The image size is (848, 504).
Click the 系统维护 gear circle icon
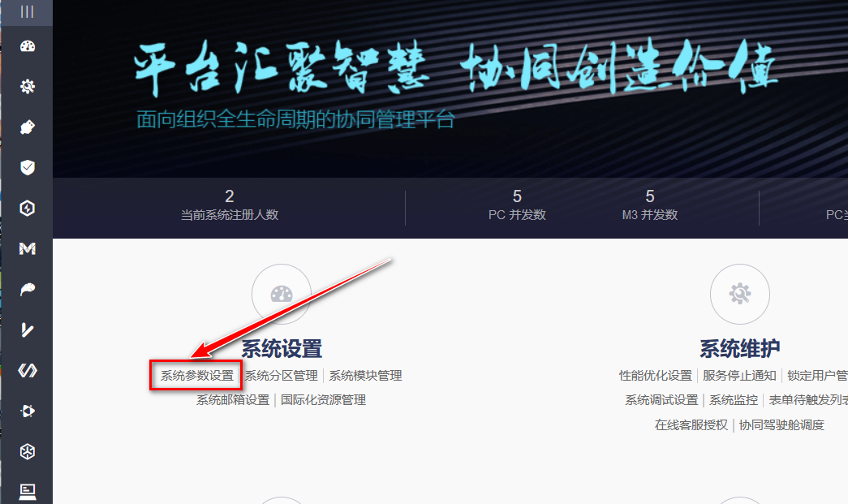click(x=740, y=294)
